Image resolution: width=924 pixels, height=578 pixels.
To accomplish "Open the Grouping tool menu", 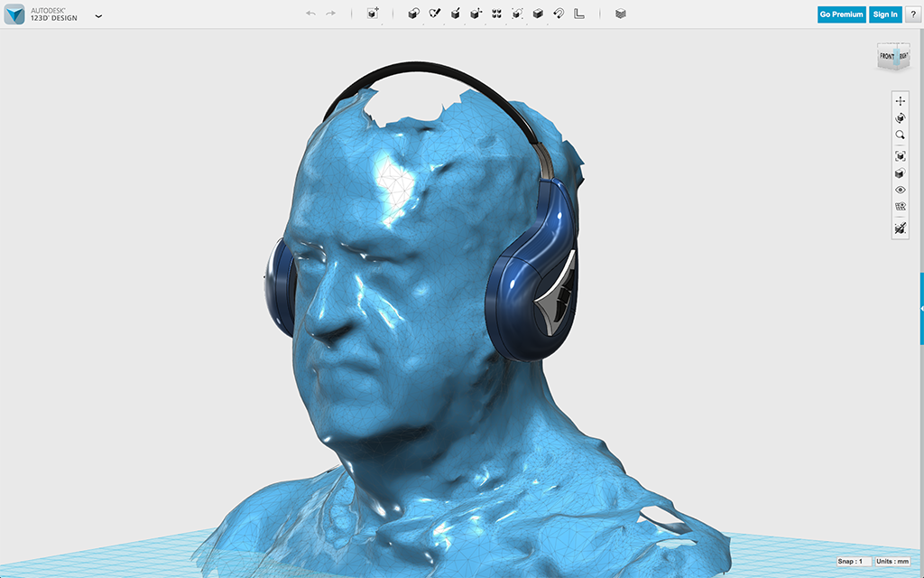I will coord(517,14).
